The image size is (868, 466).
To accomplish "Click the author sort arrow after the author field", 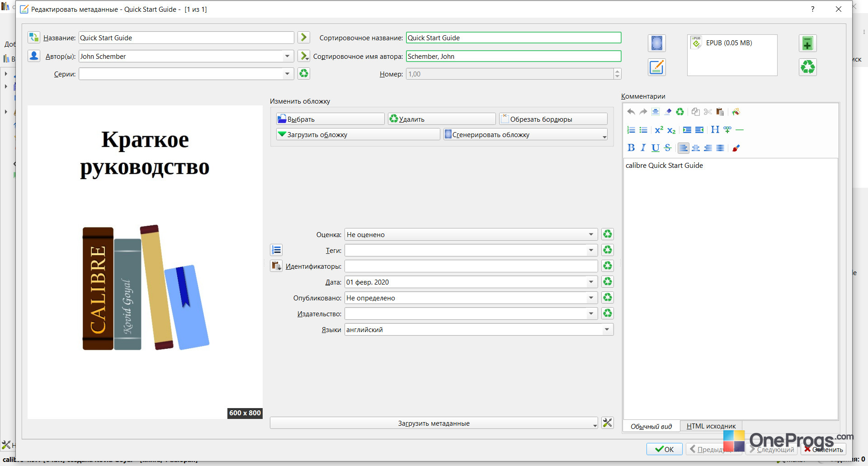I will (x=304, y=56).
